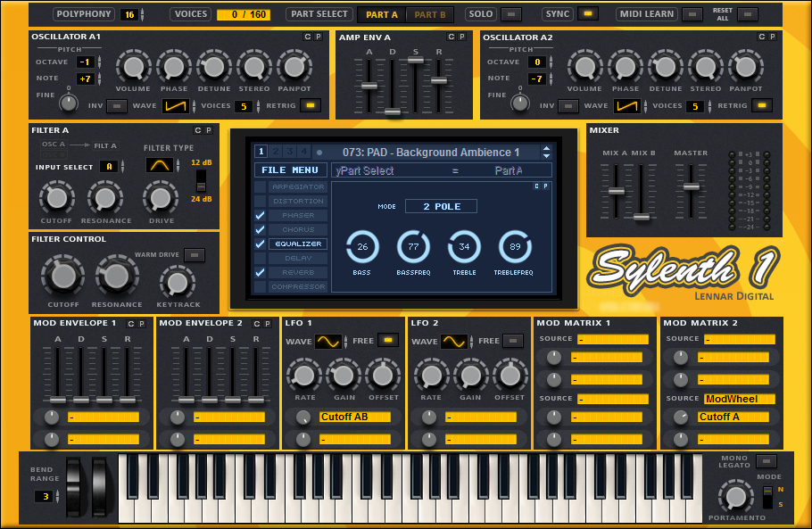Viewport: 812px width, 529px height.
Task: Click the pitch bend wheel
Action: [73, 487]
